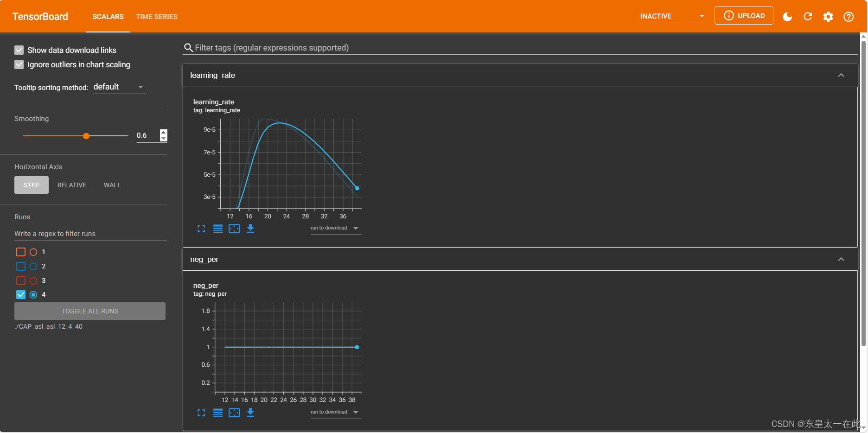The image size is (868, 433).
Task: Select run 4 radio button
Action: (x=33, y=295)
